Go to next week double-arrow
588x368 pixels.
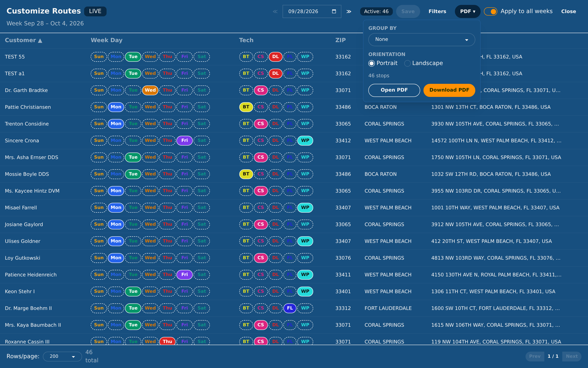349,11
